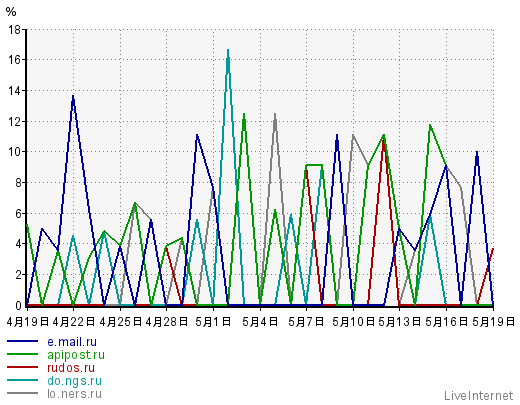Click the dark blue e.mail.ru legend line
The width and height of the screenshot is (520, 405).
point(22,341)
